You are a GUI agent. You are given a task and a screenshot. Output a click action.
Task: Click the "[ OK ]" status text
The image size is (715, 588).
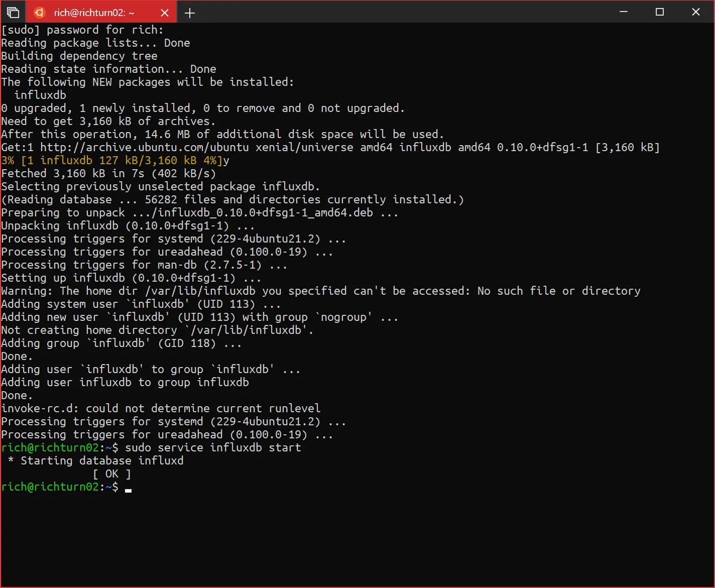pyautogui.click(x=111, y=474)
